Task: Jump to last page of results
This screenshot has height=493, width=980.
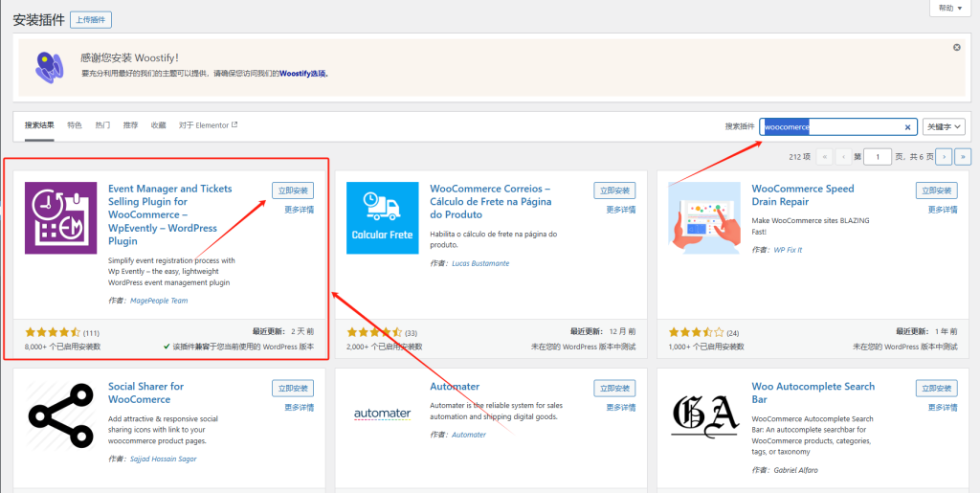Action: pos(963,156)
